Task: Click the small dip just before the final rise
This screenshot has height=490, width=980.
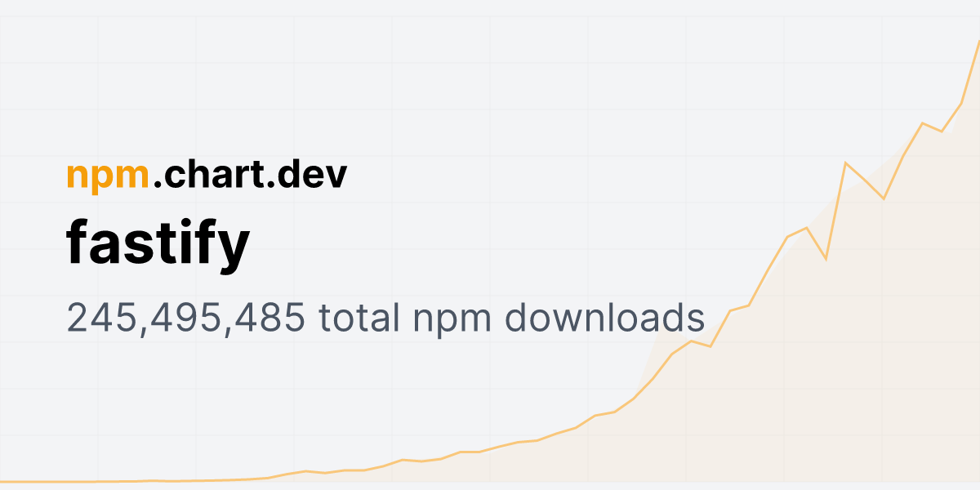Action: tap(942, 131)
